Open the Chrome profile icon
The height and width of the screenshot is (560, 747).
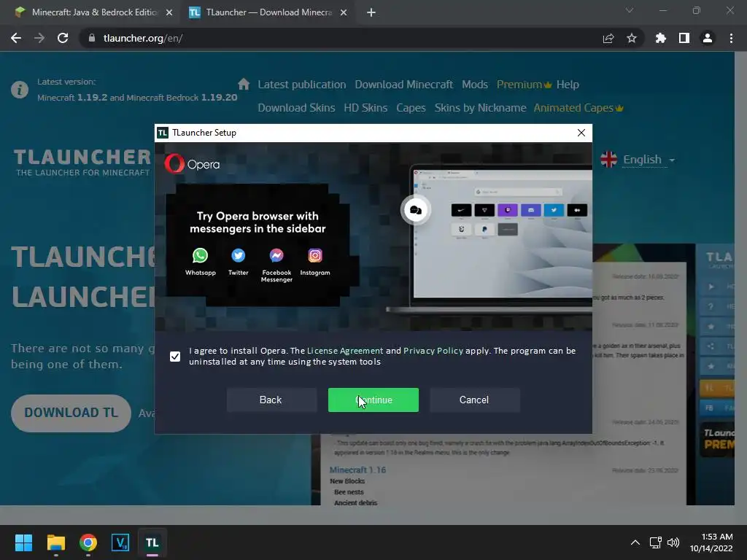tap(708, 38)
